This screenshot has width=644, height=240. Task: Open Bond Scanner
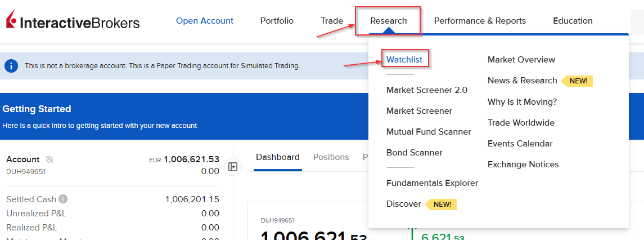tap(414, 152)
